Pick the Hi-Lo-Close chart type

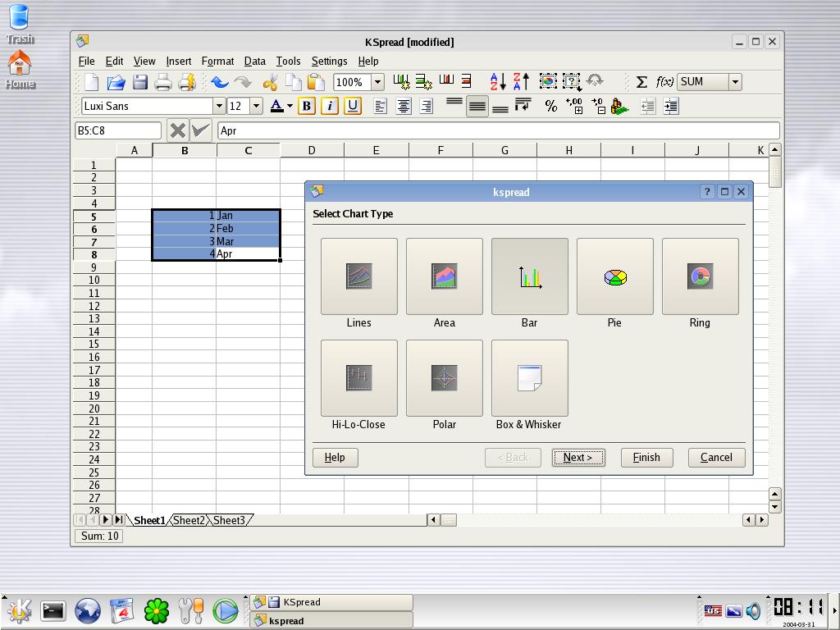[x=359, y=378]
